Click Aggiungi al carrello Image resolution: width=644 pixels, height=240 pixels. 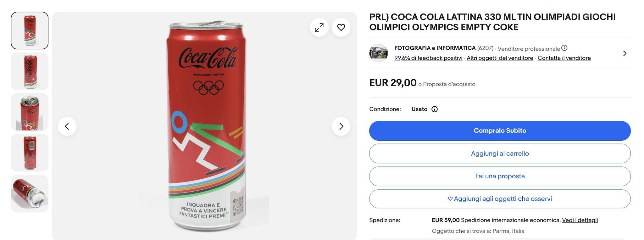(500, 153)
